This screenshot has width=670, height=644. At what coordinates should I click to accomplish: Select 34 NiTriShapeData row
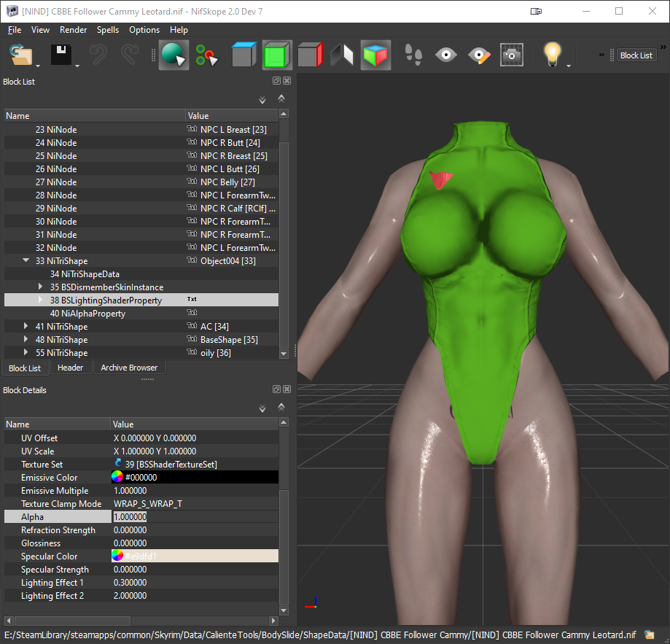point(141,274)
